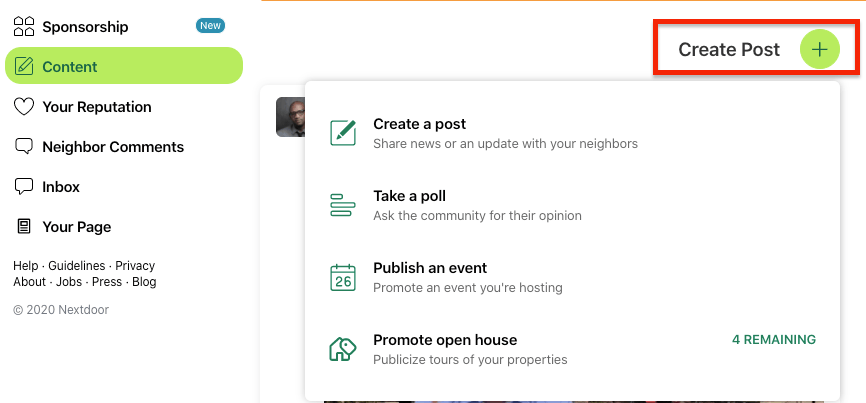Click the house icon for Promote open house
Image resolution: width=866 pixels, height=403 pixels.
tap(343, 349)
